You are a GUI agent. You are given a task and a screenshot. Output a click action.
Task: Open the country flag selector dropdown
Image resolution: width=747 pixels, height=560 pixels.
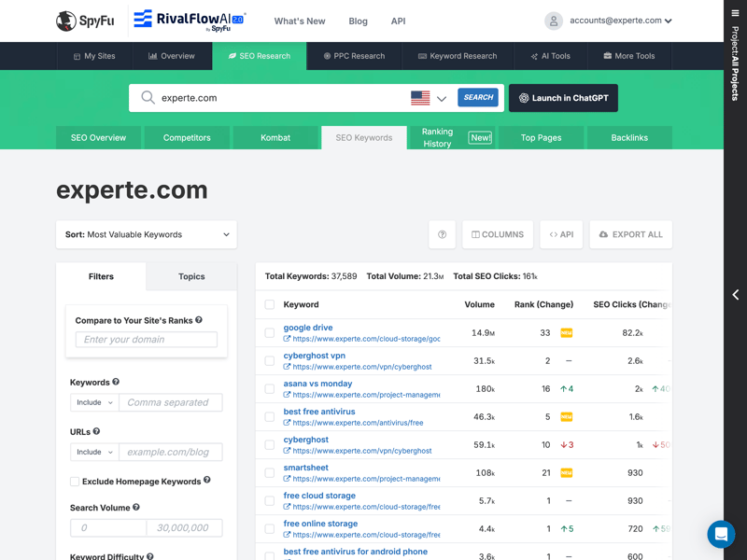pos(429,98)
